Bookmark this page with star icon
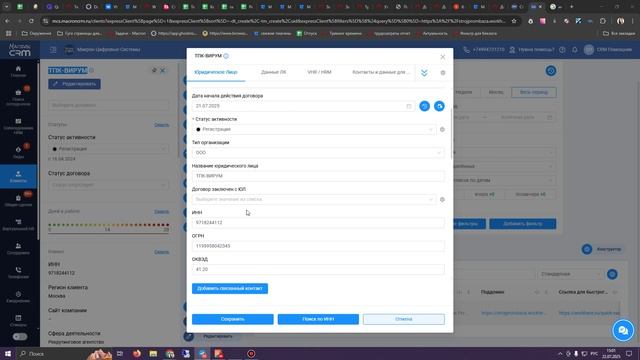 click(x=514, y=21)
